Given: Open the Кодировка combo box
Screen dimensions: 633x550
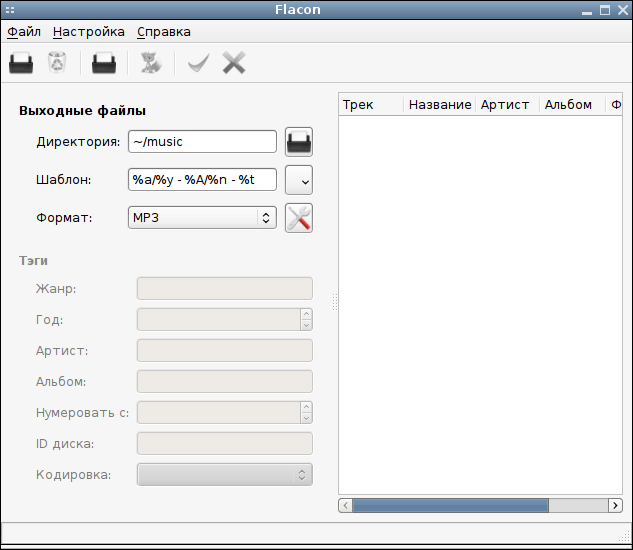Looking at the screenshot, I should pyautogui.click(x=224, y=474).
